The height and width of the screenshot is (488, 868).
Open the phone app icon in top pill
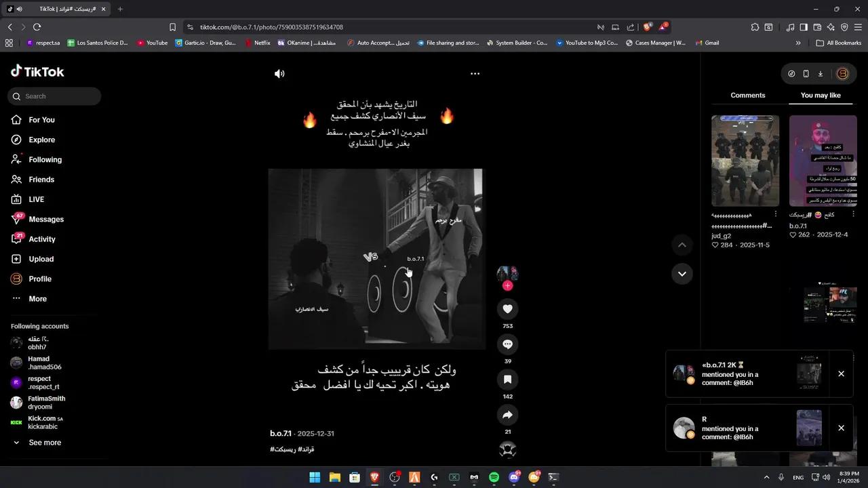pyautogui.click(x=806, y=74)
